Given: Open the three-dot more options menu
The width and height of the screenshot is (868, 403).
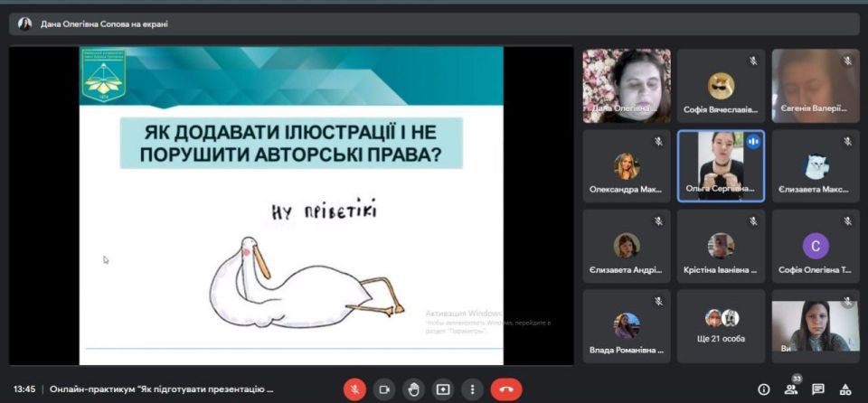Looking at the screenshot, I should [471, 389].
